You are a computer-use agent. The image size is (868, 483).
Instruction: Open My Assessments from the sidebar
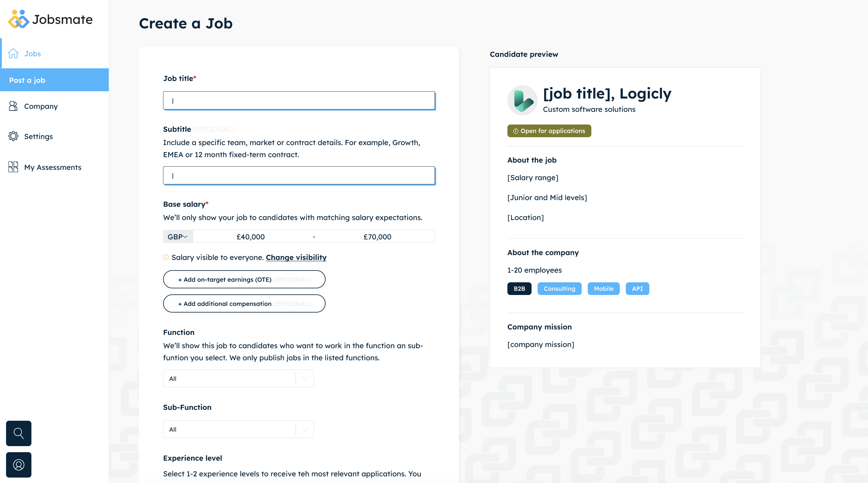pos(53,167)
